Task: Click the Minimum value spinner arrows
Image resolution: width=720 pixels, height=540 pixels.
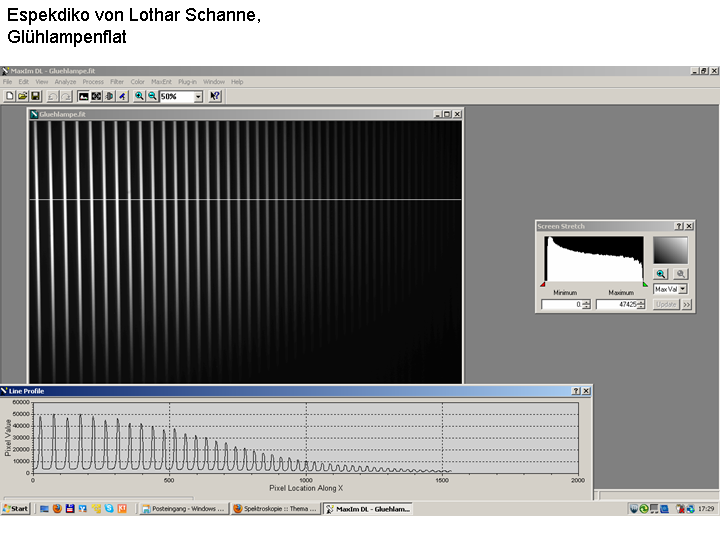Action: click(x=586, y=304)
